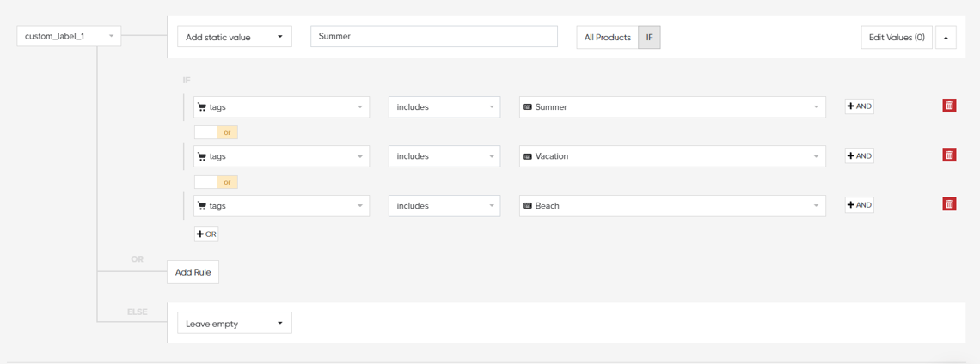The width and height of the screenshot is (980, 364).
Task: Add a new OR condition
Action: click(206, 234)
